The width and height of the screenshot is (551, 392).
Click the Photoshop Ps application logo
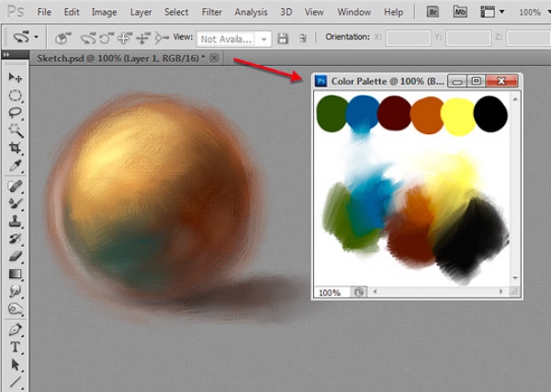[16, 12]
